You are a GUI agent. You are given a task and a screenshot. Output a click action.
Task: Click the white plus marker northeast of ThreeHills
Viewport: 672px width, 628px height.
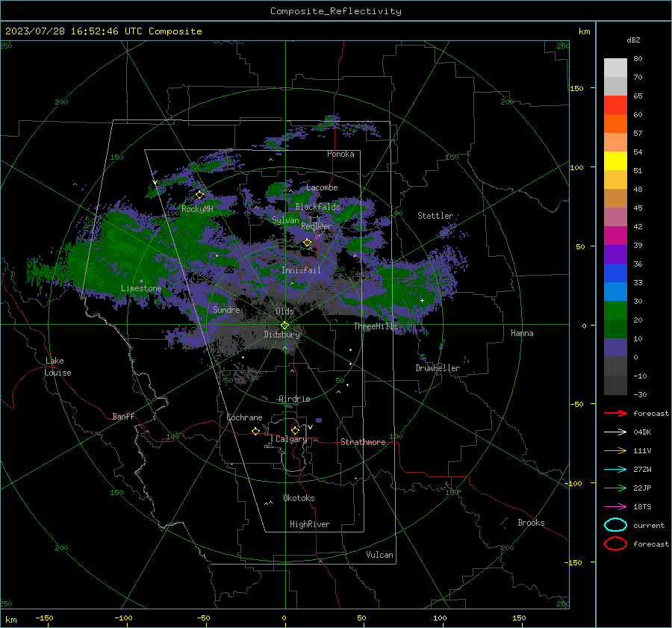422,300
